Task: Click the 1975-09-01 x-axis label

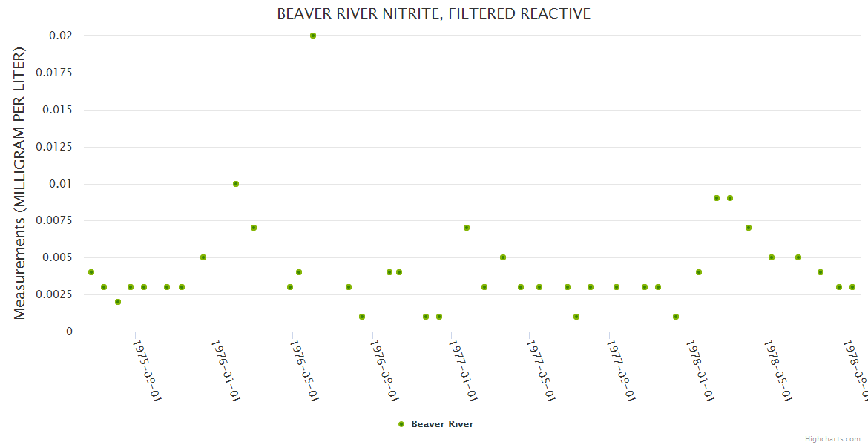Action: click(x=148, y=369)
